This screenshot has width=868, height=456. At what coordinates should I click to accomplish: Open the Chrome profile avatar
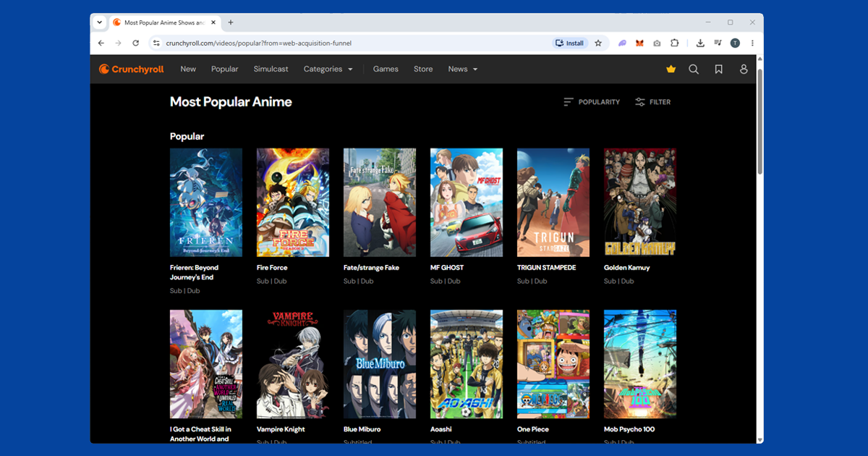(x=735, y=43)
